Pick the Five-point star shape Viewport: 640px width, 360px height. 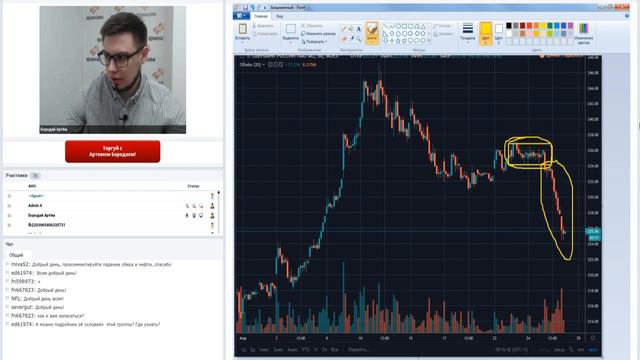click(398, 41)
